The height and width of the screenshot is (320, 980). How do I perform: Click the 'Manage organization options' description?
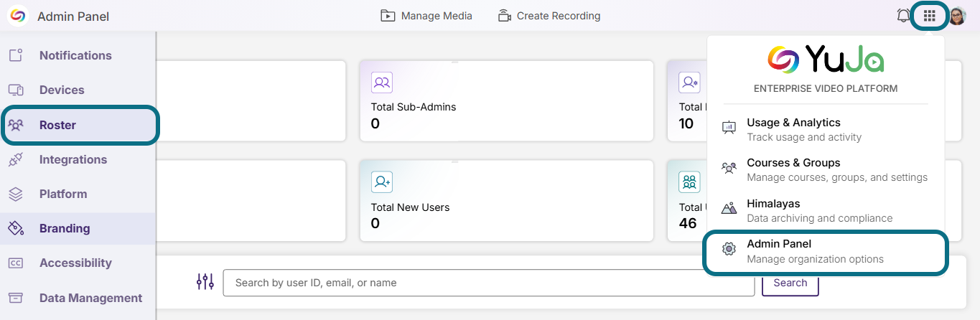coord(816,259)
